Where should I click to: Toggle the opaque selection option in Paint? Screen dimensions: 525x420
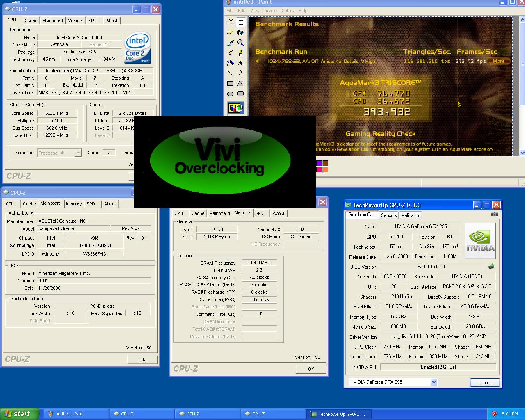click(x=235, y=108)
